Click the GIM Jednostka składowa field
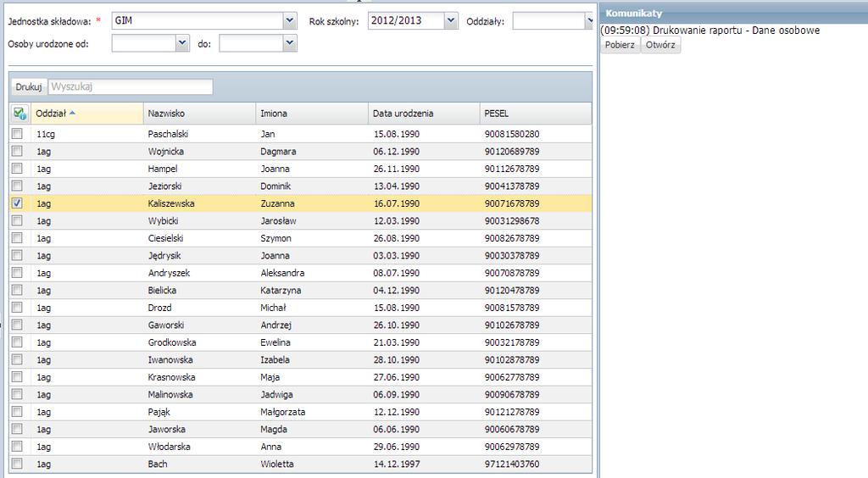Image resolution: width=868 pixels, height=478 pixels. pos(198,21)
